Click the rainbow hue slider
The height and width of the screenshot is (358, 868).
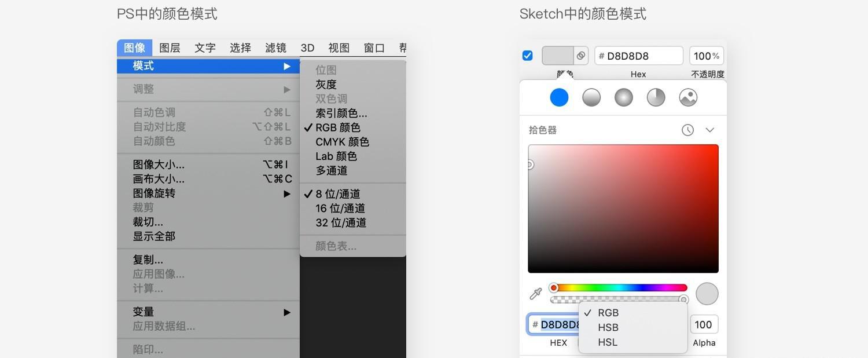(x=619, y=288)
